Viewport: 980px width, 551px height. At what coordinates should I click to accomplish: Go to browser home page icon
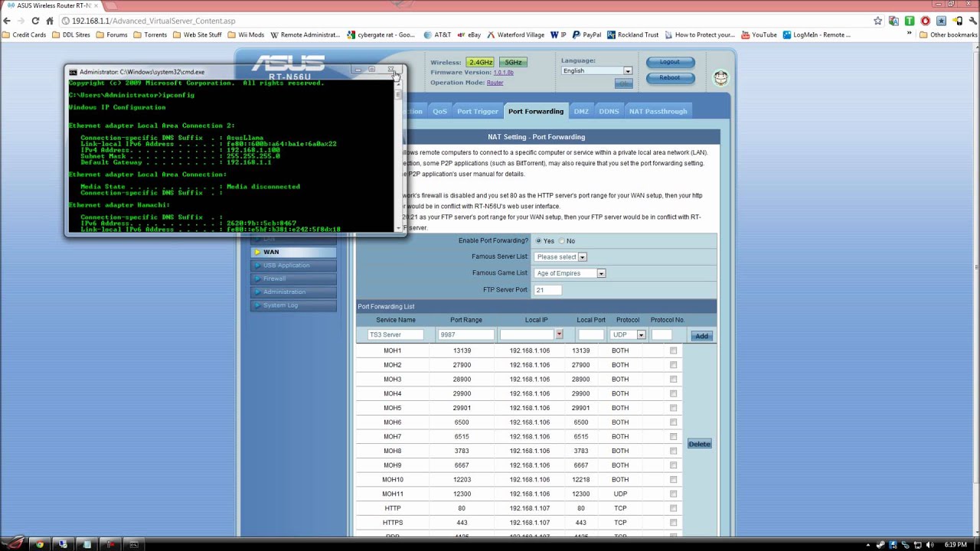pos(50,21)
